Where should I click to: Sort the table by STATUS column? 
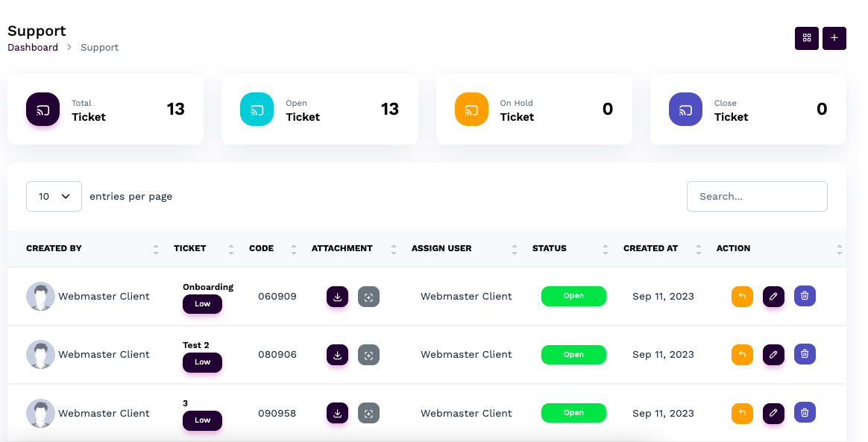tap(548, 248)
